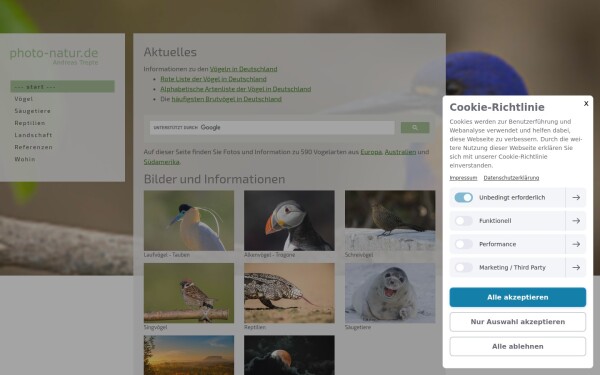Open the Laufvögel - Tauben thumbnail
Viewport: 600px width, 375px height.
pyautogui.click(x=189, y=221)
